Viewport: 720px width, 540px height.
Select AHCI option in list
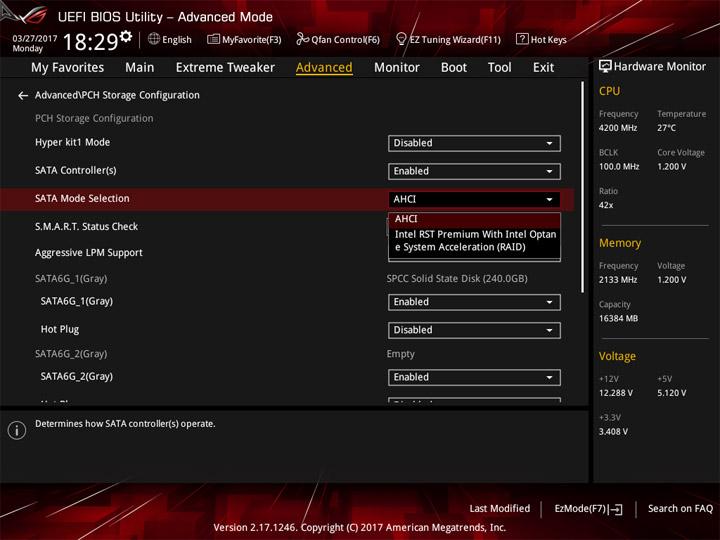474,219
